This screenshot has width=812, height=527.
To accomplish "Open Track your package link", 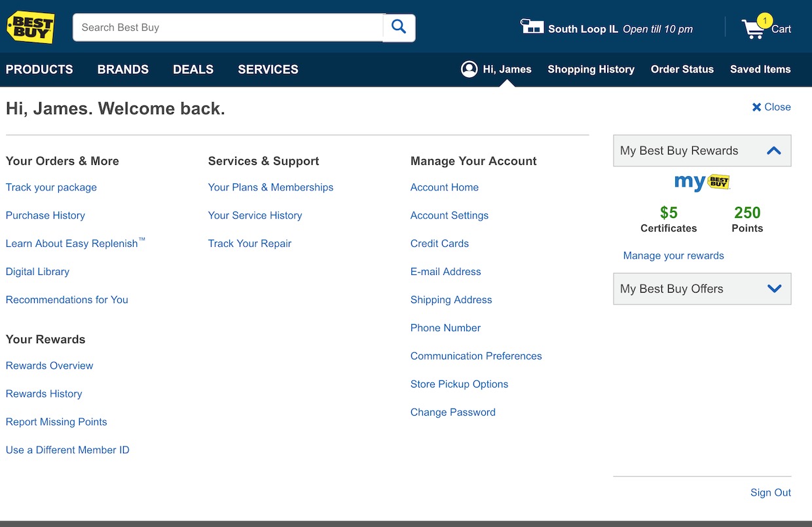I will click(51, 187).
